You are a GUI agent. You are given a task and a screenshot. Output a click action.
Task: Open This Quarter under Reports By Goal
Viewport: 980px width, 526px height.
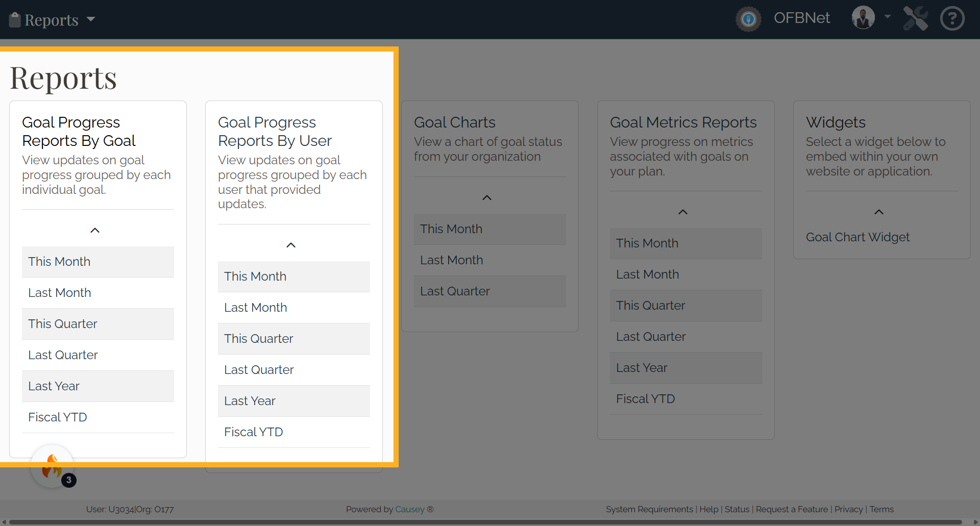(98, 324)
